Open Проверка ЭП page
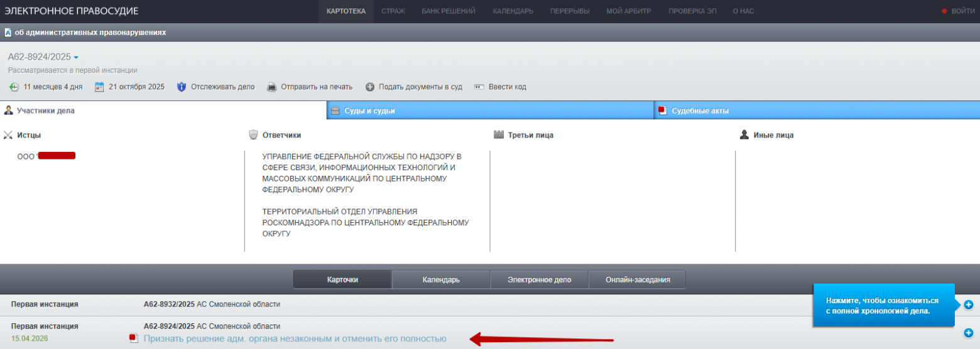The height and width of the screenshot is (349, 980). (692, 11)
